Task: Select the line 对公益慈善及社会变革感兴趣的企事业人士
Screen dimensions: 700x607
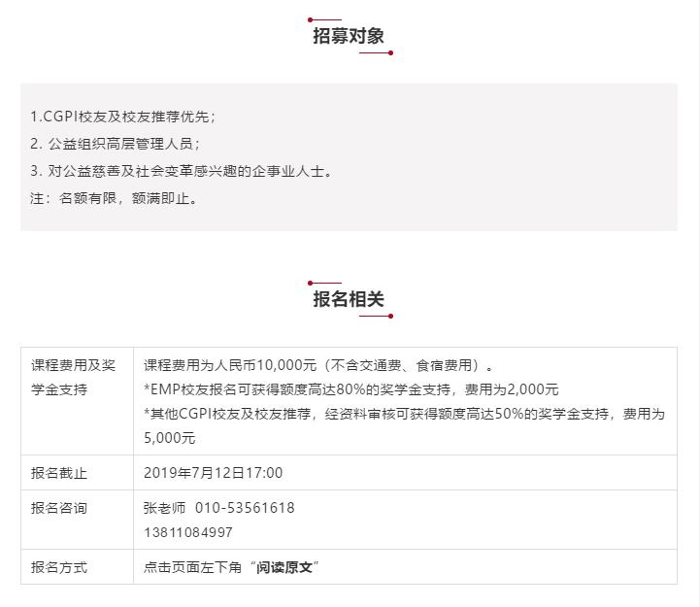Action: (x=182, y=171)
